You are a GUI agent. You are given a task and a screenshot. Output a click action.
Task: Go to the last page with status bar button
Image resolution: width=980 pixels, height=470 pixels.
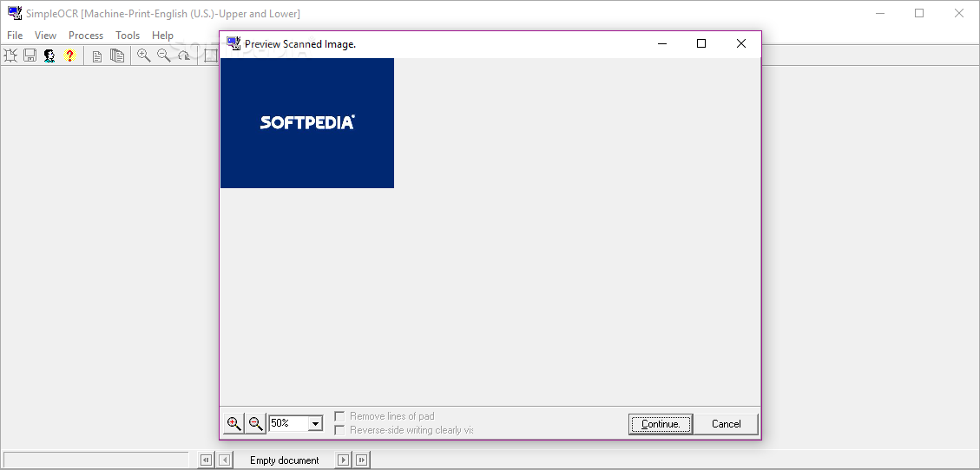click(362, 460)
